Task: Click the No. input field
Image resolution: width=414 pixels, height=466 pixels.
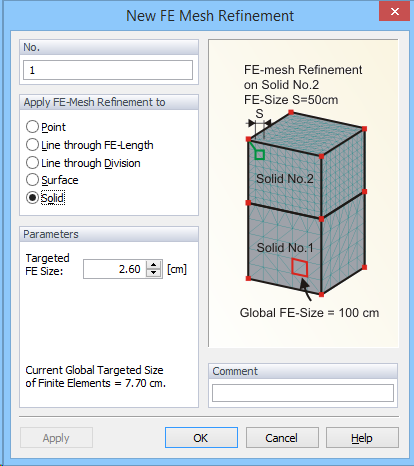Action: tap(108, 70)
